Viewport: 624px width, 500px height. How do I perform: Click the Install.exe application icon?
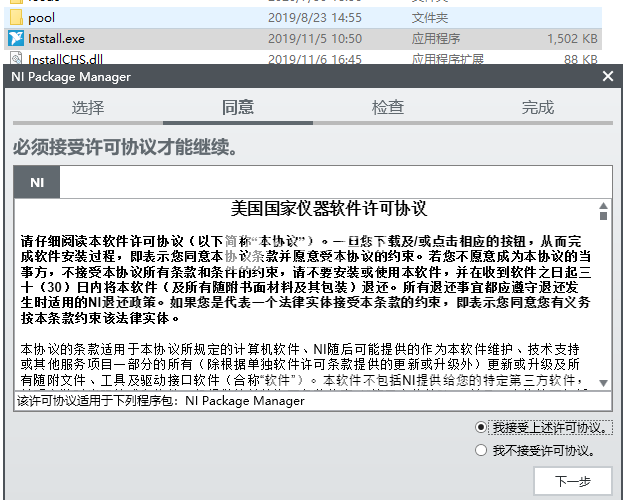(16, 39)
